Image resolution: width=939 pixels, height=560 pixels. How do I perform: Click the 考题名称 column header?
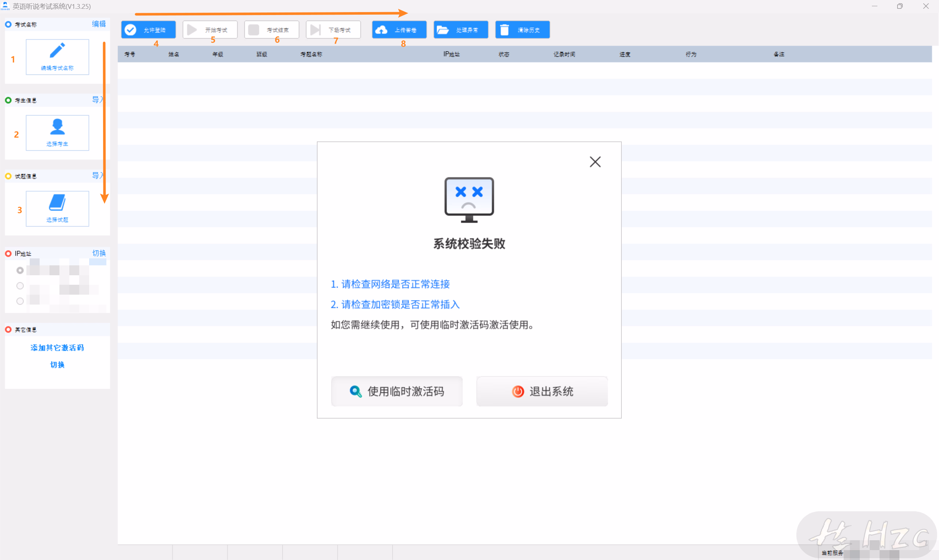[x=311, y=54]
